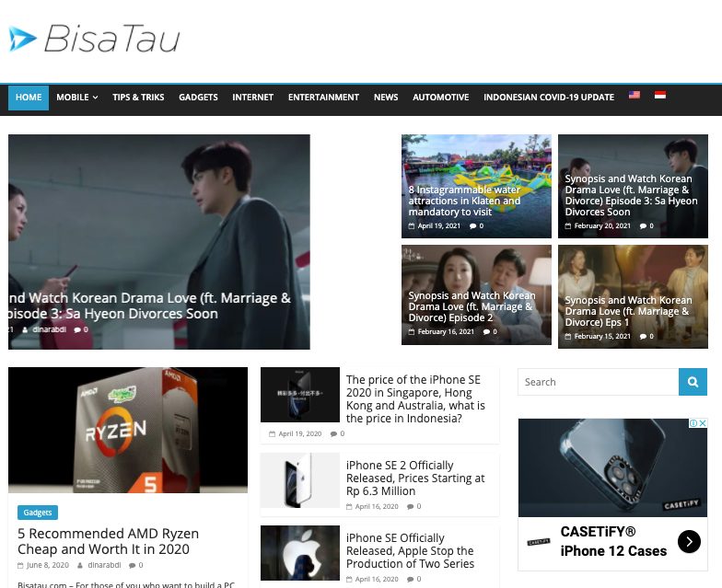The height and width of the screenshot is (588, 722).
Task: Open Korean Drama Eps 1 card
Action: 628,311
